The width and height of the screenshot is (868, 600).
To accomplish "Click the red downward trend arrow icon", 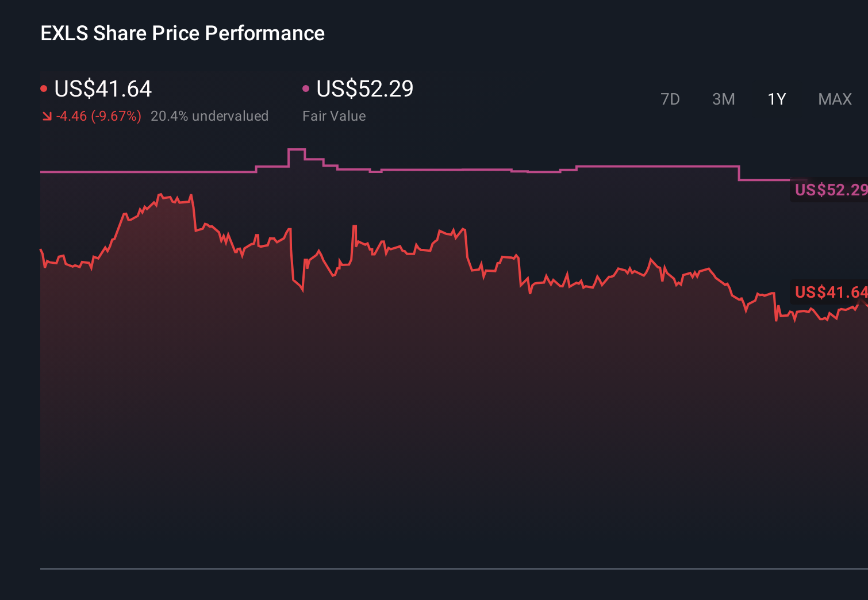I will pos(47,116).
